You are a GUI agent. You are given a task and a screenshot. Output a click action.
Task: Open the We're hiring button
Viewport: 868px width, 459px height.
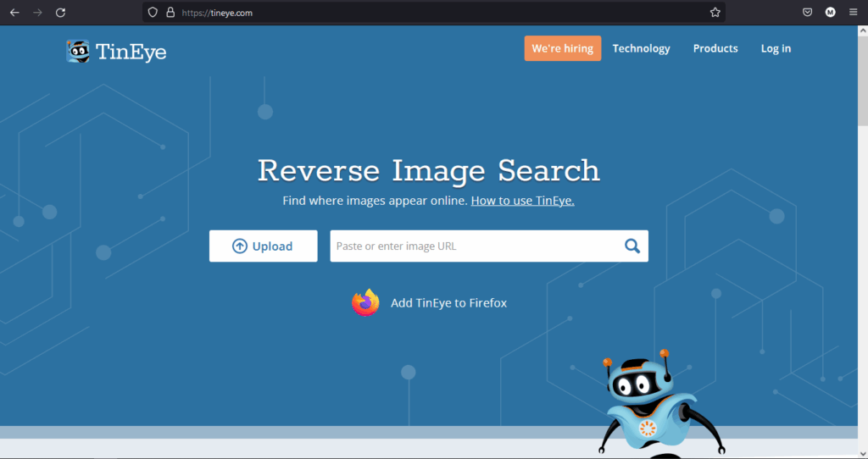coord(563,48)
